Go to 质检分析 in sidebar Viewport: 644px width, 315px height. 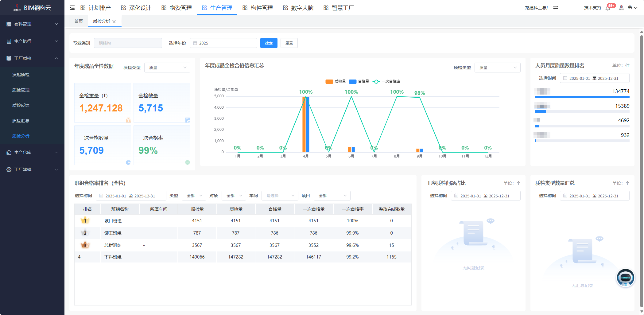tap(21, 136)
